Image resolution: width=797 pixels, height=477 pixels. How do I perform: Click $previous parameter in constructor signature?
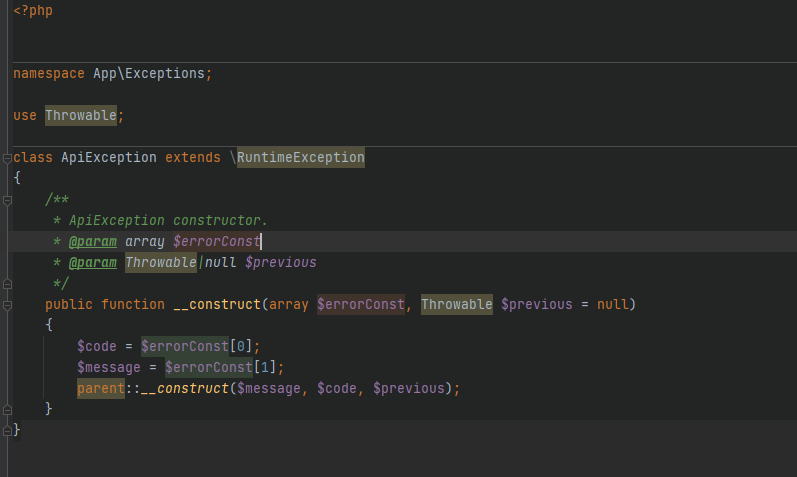click(x=537, y=305)
